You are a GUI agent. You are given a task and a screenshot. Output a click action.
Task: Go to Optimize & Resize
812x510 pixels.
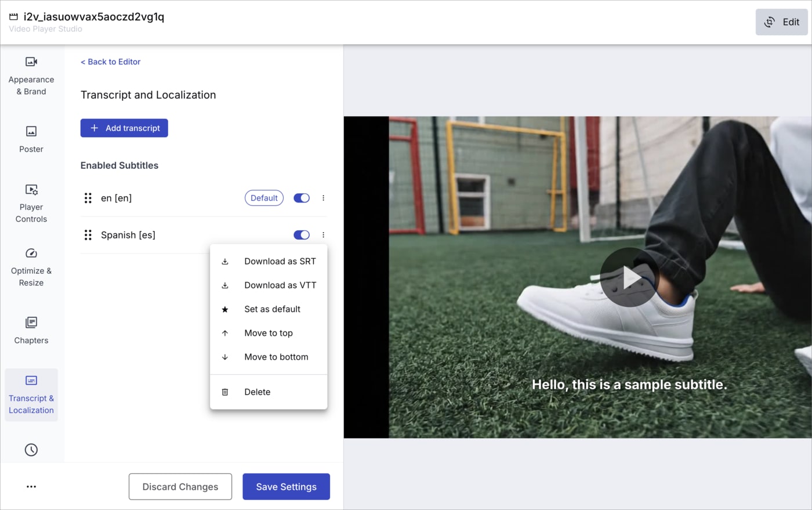(31, 267)
